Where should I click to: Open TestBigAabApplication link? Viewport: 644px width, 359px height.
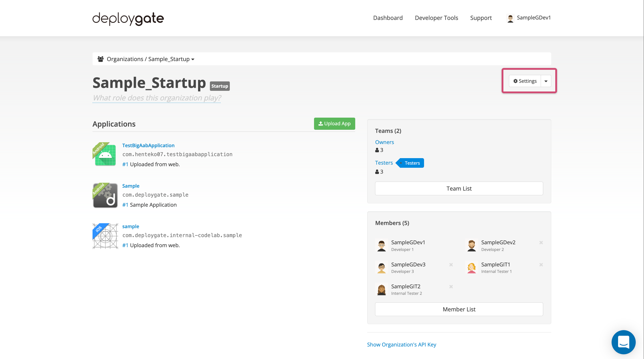pos(148,145)
